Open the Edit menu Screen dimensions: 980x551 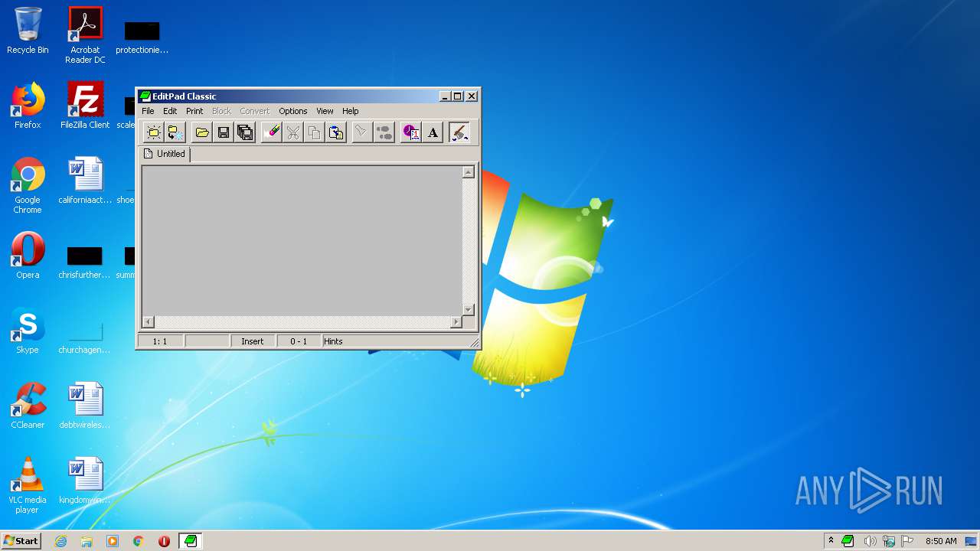coord(170,111)
